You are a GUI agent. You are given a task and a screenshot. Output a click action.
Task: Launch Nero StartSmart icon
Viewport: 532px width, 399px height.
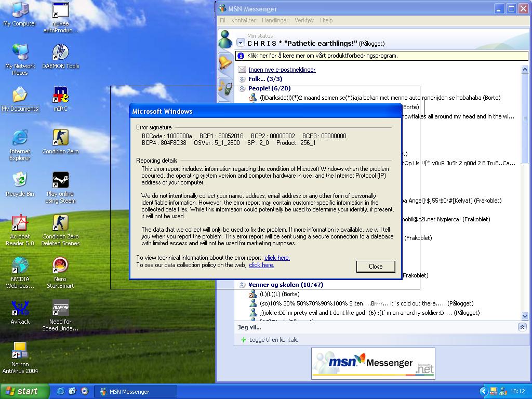(x=60, y=273)
